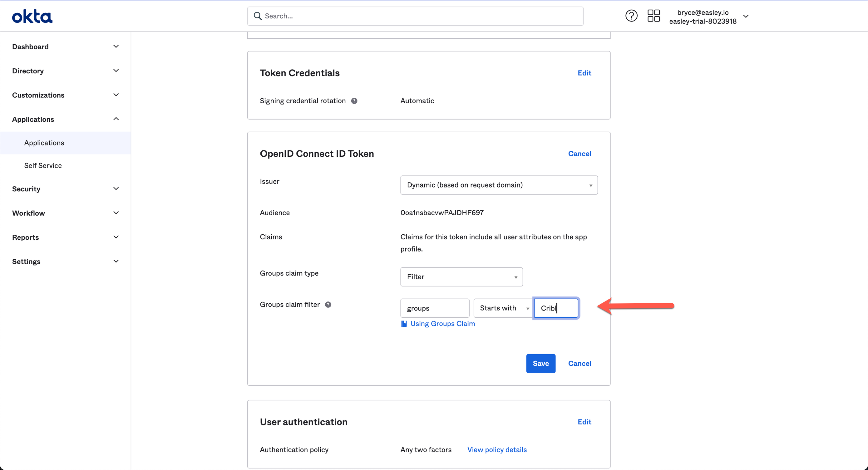
Task: Click the search magnifier icon
Action: 258,16
